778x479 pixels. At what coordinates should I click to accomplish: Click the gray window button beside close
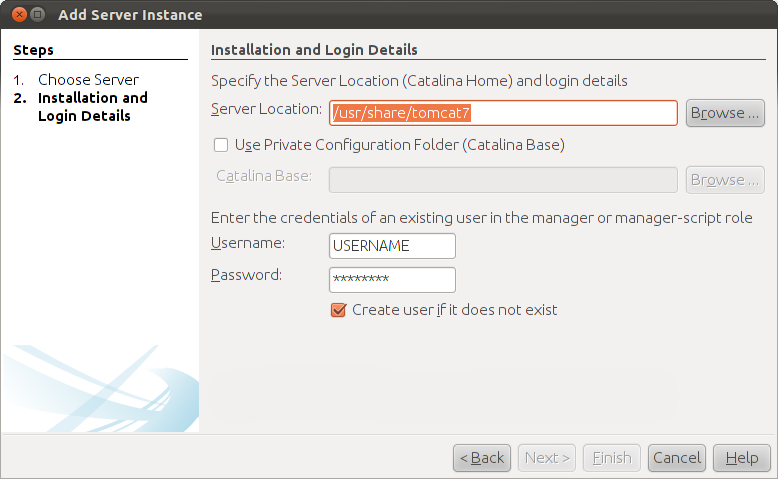(x=38, y=14)
